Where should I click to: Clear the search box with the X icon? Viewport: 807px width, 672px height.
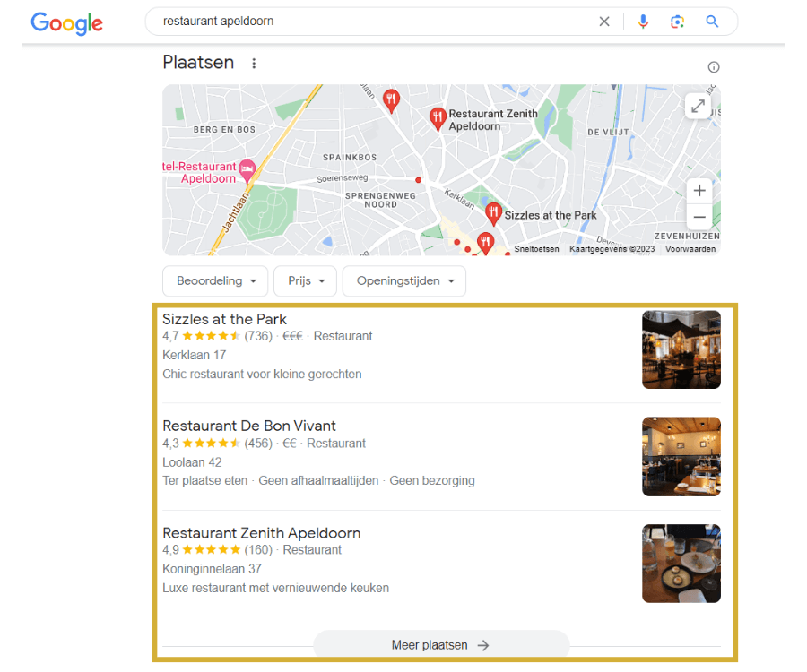tap(604, 22)
